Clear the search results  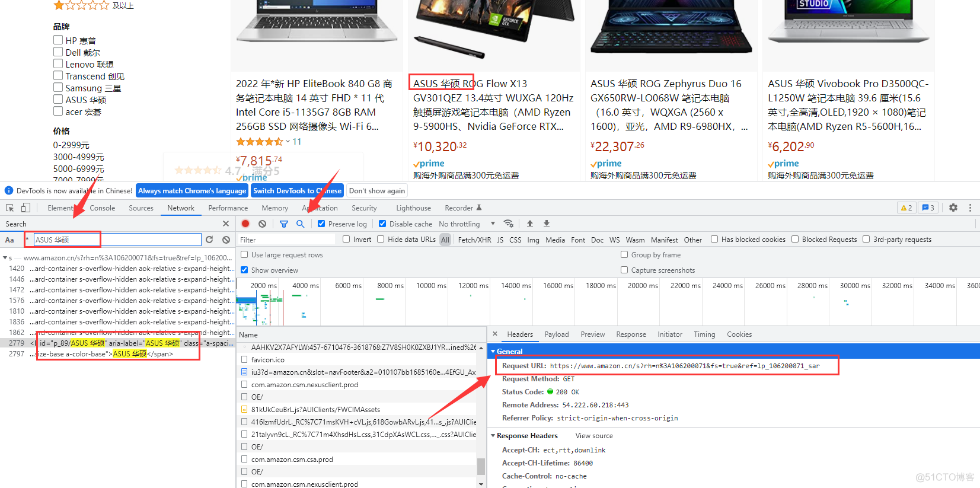point(226,240)
